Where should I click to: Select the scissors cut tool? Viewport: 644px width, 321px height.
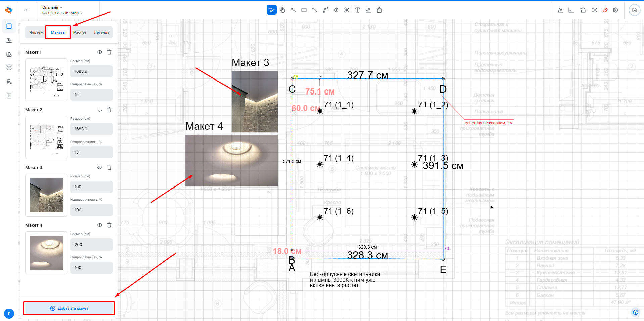click(x=347, y=10)
